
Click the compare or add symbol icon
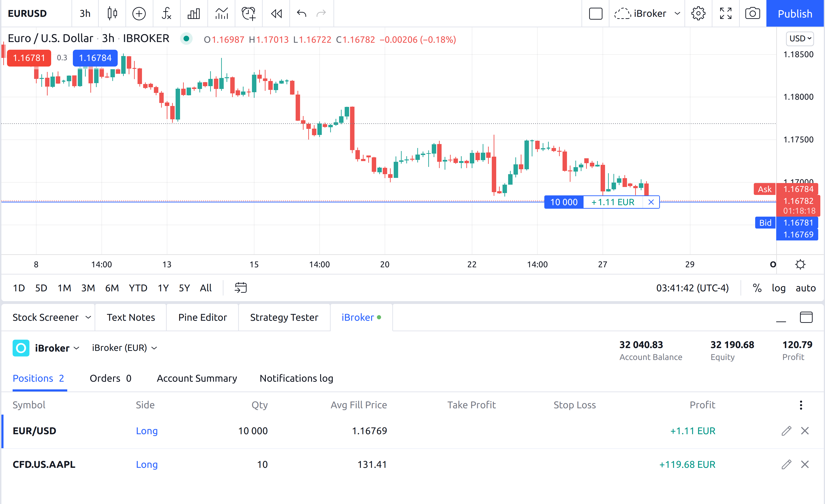tap(139, 13)
